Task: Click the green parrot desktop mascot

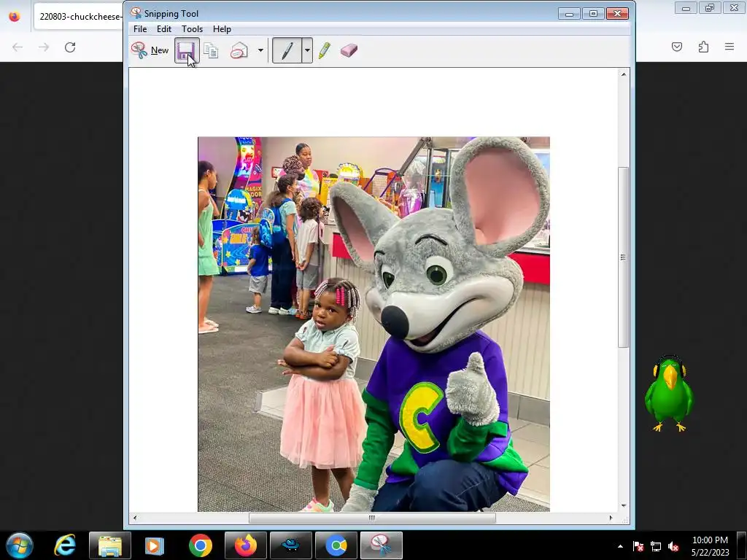Action: click(x=670, y=393)
